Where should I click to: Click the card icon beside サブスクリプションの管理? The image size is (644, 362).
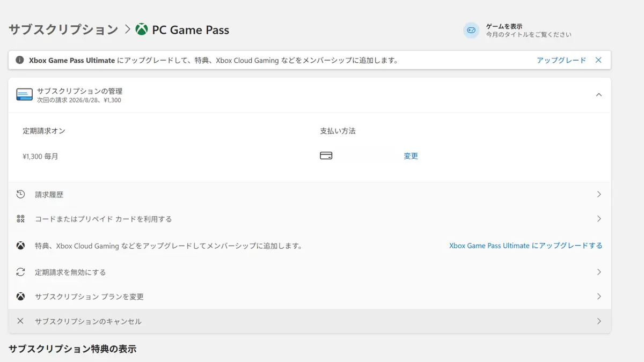25,95
